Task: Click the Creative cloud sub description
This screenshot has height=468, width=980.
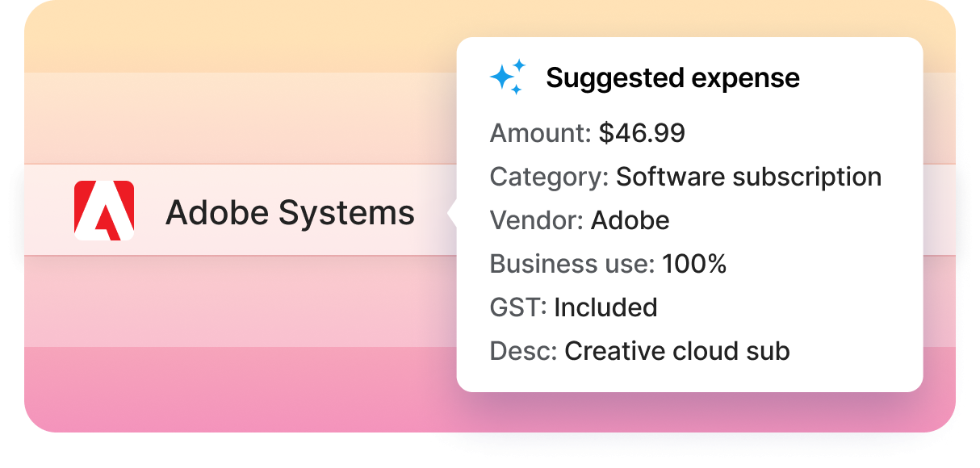Action: 676,351
